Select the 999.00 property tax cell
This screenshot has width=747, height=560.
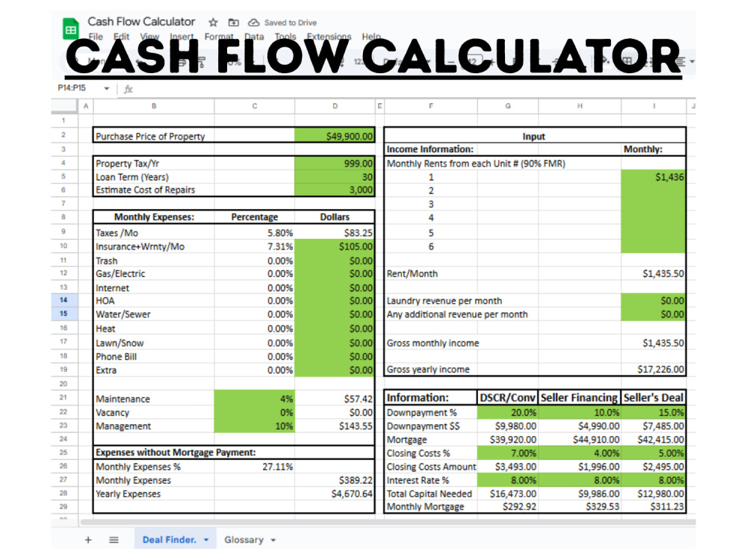[x=335, y=164]
